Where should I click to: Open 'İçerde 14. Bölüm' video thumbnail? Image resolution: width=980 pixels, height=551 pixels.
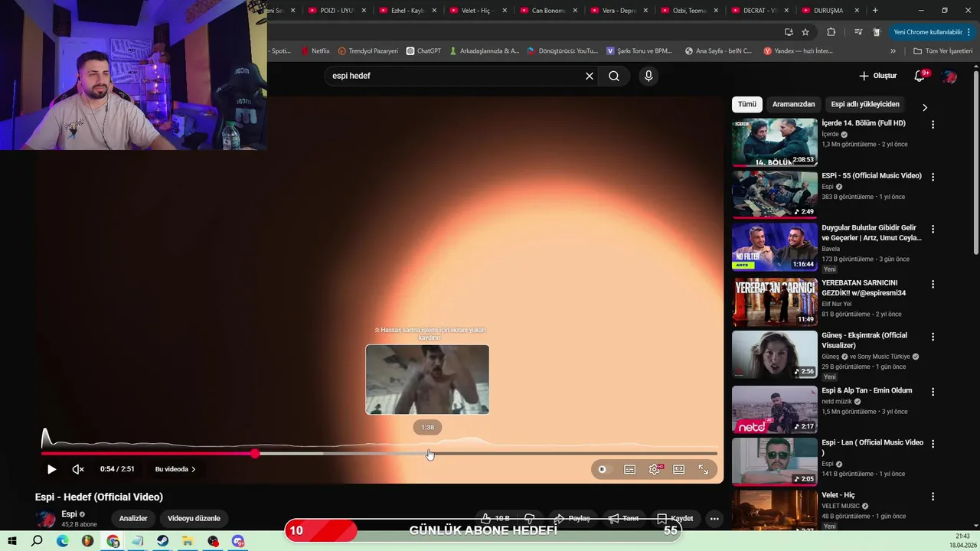click(x=775, y=142)
